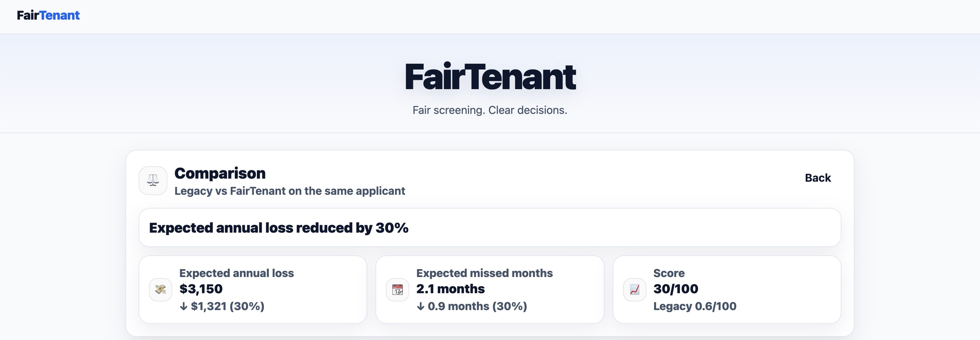Click the calendar icon for missed months

(398, 290)
